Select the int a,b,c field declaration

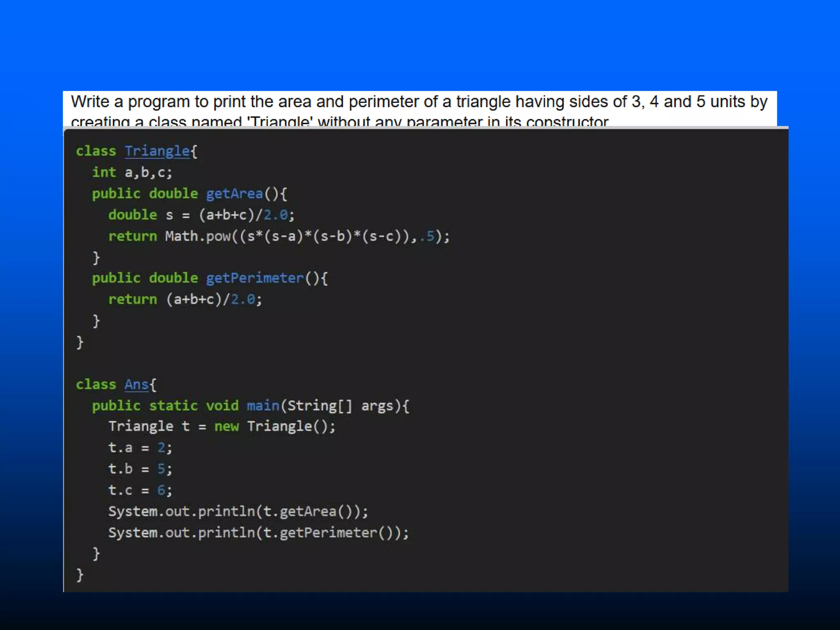pos(132,173)
